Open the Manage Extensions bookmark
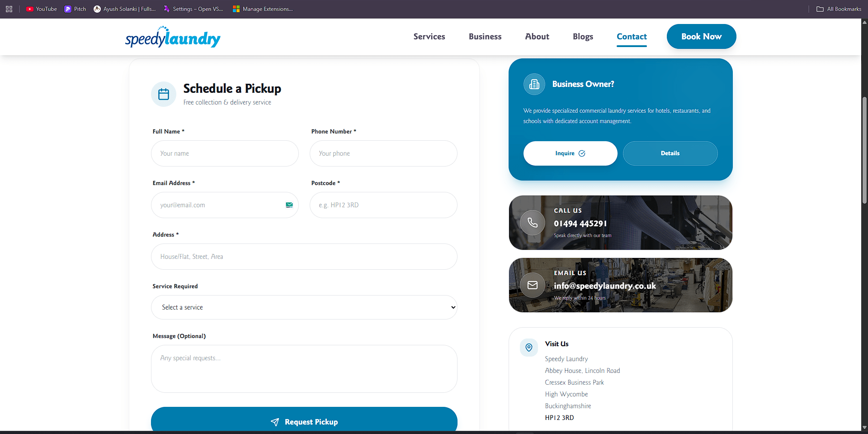Image resolution: width=868 pixels, height=434 pixels. point(263,9)
